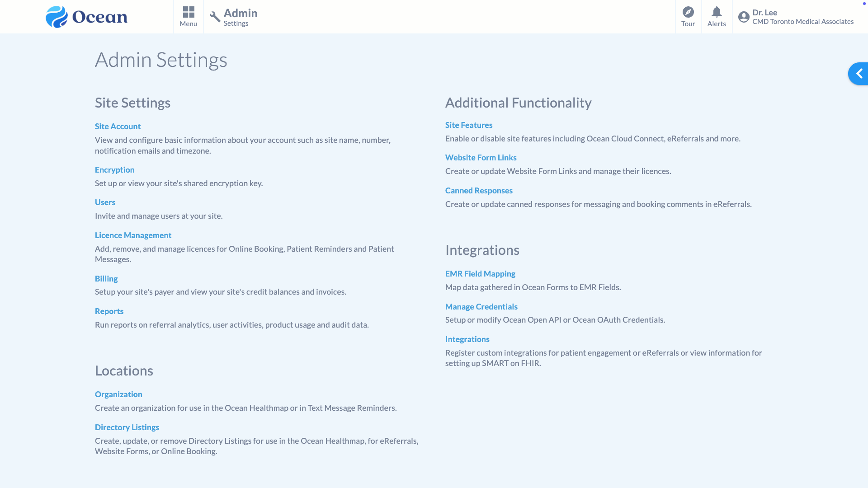Expand the blue side panel chevron
Screen dimensions: 868x488
click(859, 74)
